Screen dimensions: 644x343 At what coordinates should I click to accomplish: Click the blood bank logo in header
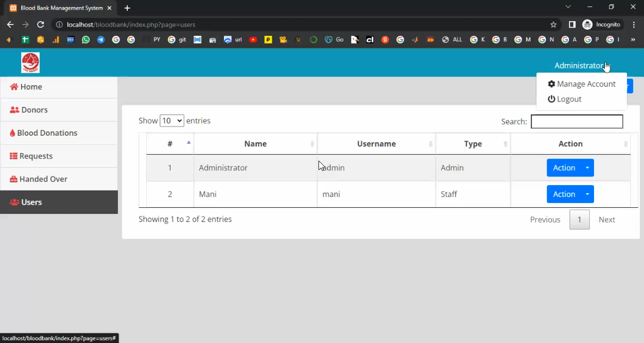pyautogui.click(x=30, y=63)
